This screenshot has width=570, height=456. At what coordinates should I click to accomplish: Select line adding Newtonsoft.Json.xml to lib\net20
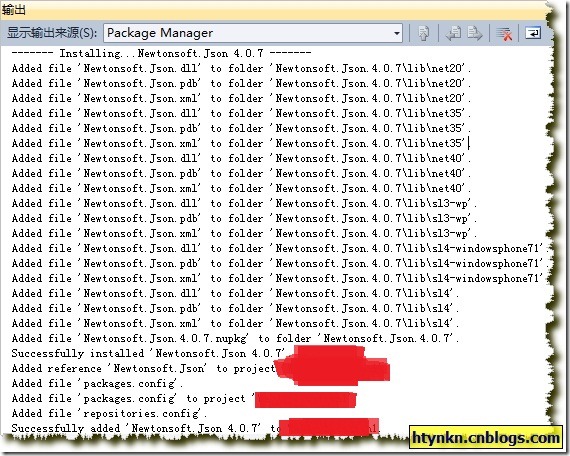tap(241, 99)
